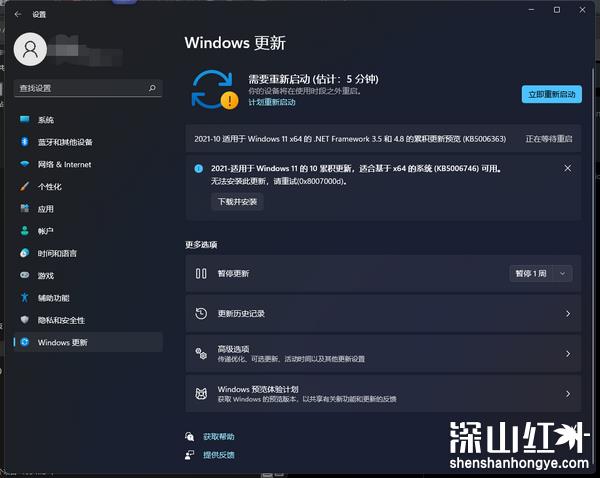Select the KB5006363 update row

tap(383, 139)
